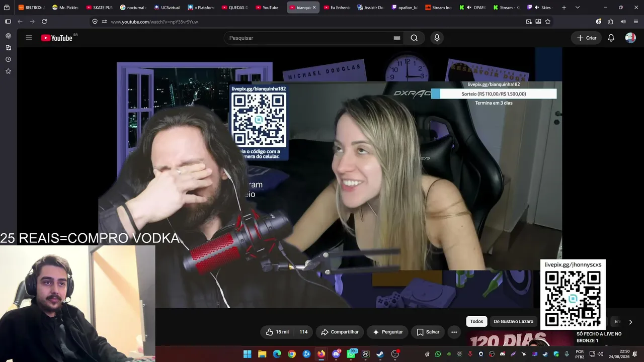Screen dimensions: 644x362
Task: Save video with the Salvar button
Action: point(428,332)
